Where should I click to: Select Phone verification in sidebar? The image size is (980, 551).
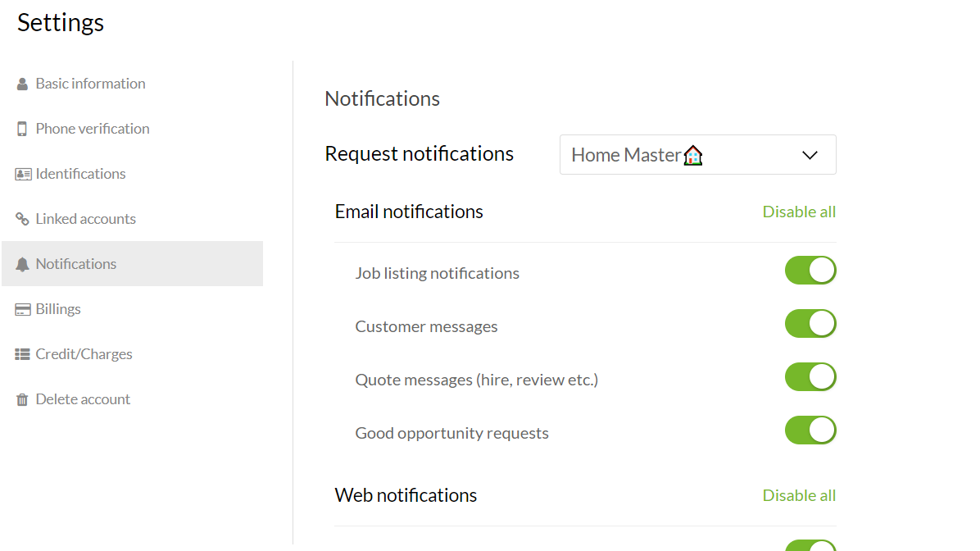(x=93, y=129)
